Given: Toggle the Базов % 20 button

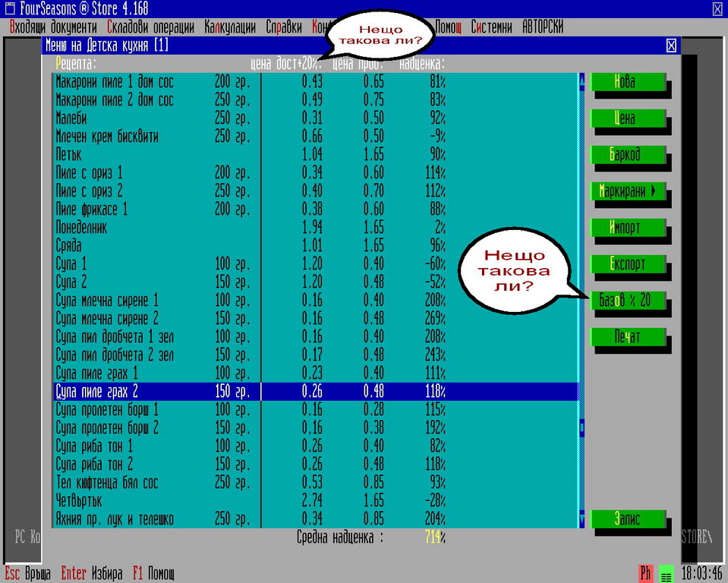Looking at the screenshot, I should (x=627, y=301).
